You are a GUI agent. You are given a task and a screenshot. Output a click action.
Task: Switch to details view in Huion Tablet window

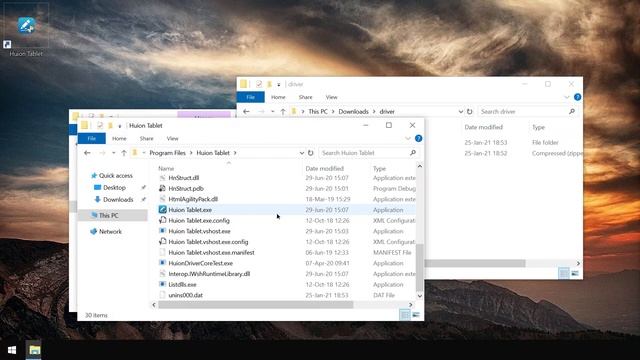pos(404,315)
